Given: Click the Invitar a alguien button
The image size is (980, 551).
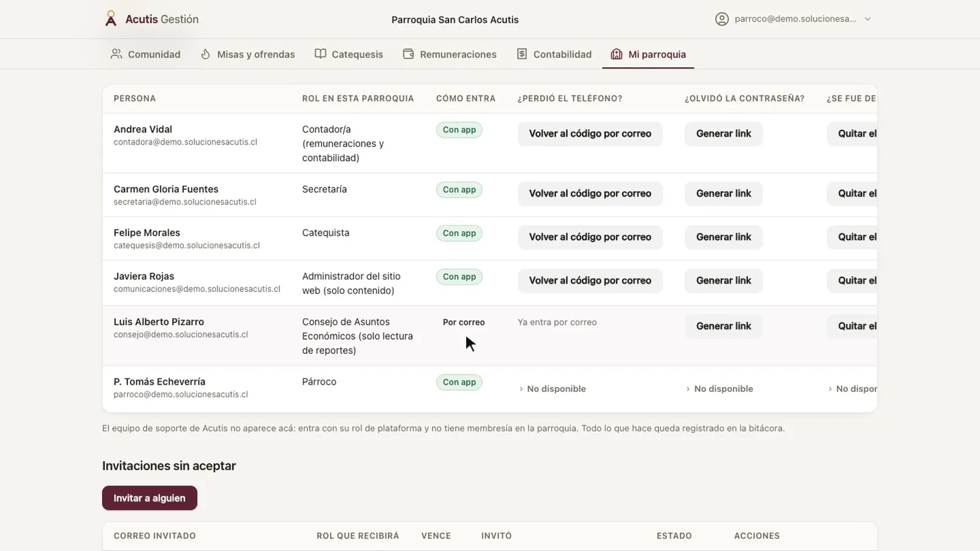Looking at the screenshot, I should pos(149,498).
